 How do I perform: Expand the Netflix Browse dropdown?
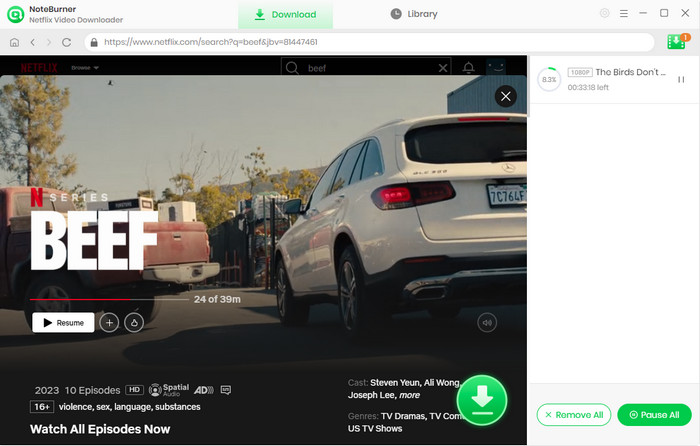pyautogui.click(x=85, y=68)
